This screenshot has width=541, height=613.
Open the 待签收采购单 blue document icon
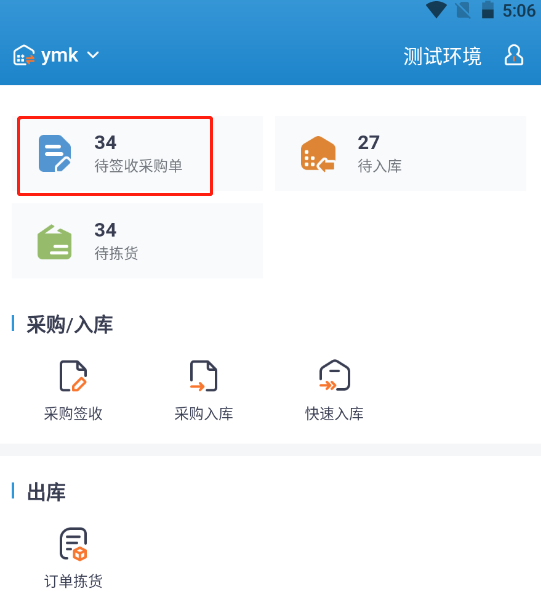55,153
